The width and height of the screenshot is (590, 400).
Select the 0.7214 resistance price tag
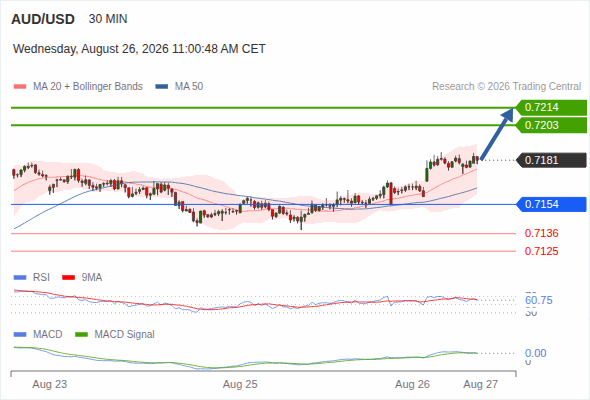point(551,108)
